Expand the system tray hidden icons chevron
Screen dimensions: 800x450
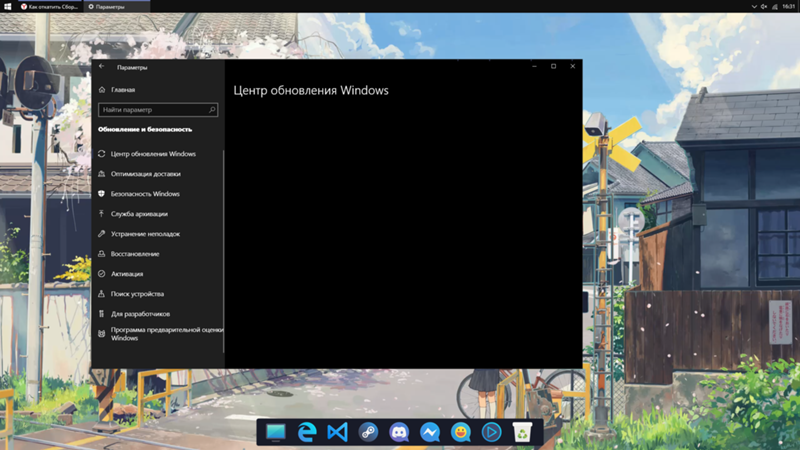pyautogui.click(x=754, y=7)
